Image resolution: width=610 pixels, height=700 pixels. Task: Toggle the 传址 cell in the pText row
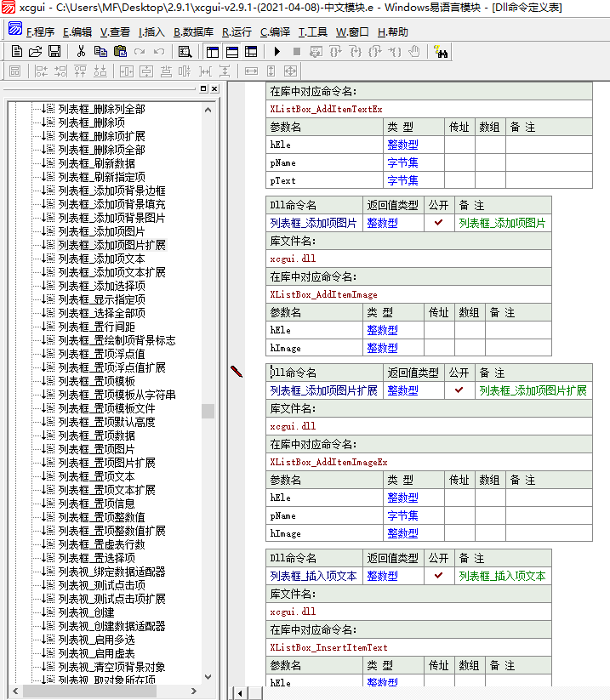459,180
